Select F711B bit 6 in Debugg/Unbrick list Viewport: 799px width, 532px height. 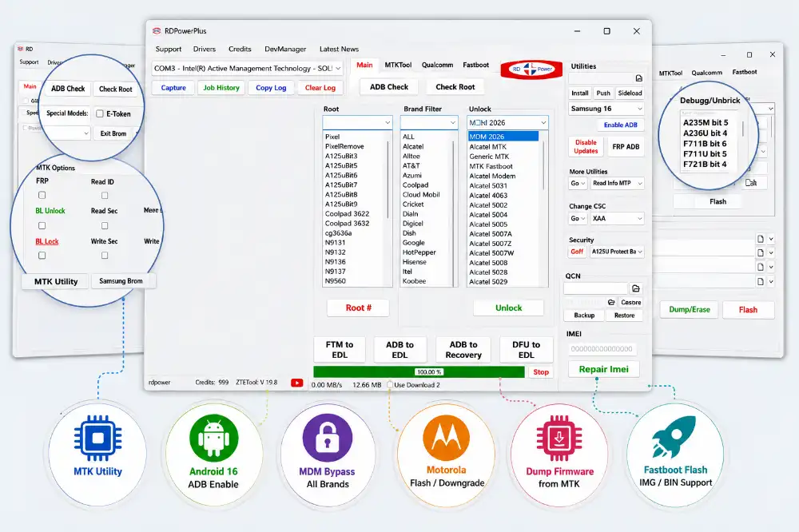[x=705, y=144]
